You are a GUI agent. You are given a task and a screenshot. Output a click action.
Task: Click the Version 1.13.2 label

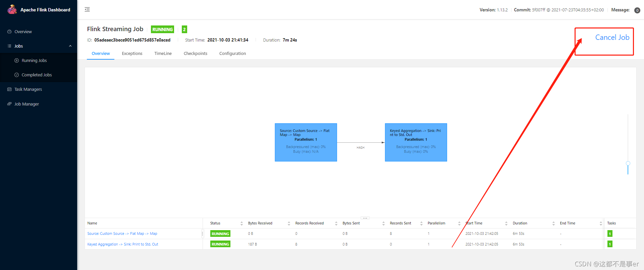coord(493,10)
